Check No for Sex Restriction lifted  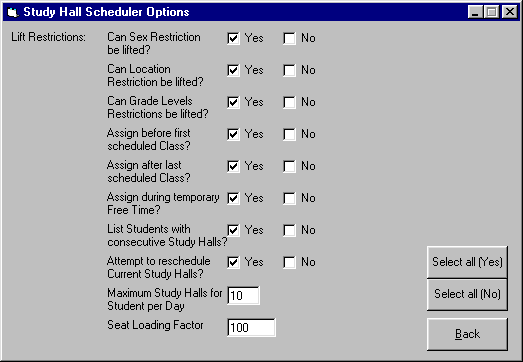(x=289, y=38)
